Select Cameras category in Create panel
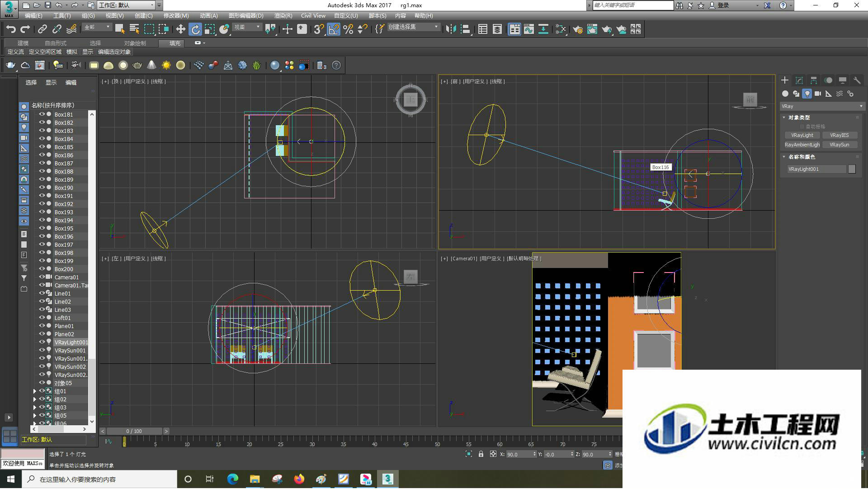This screenshot has height=489, width=868. click(818, 94)
